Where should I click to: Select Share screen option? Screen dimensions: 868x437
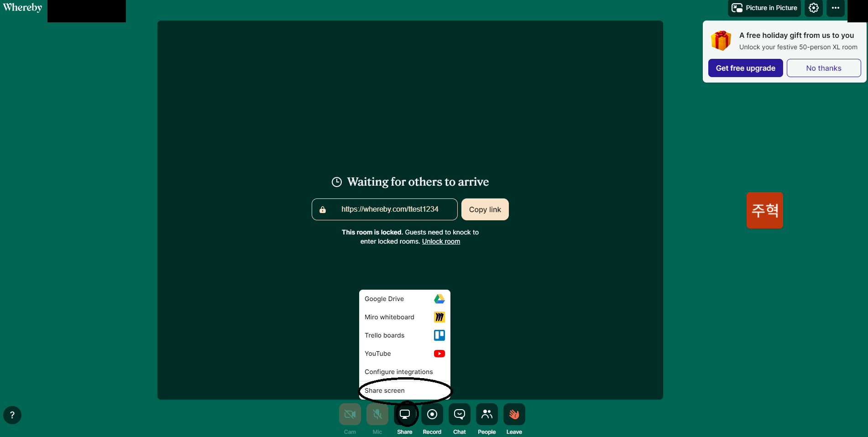point(405,390)
